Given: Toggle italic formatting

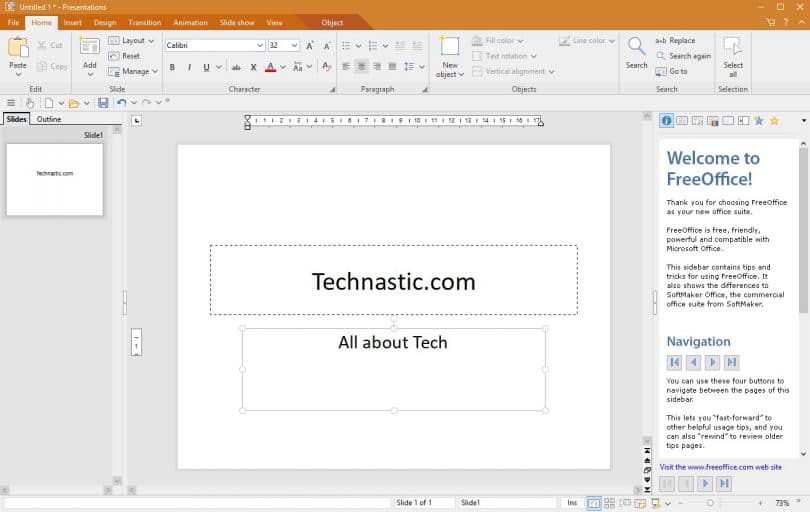Looking at the screenshot, I should [189, 67].
